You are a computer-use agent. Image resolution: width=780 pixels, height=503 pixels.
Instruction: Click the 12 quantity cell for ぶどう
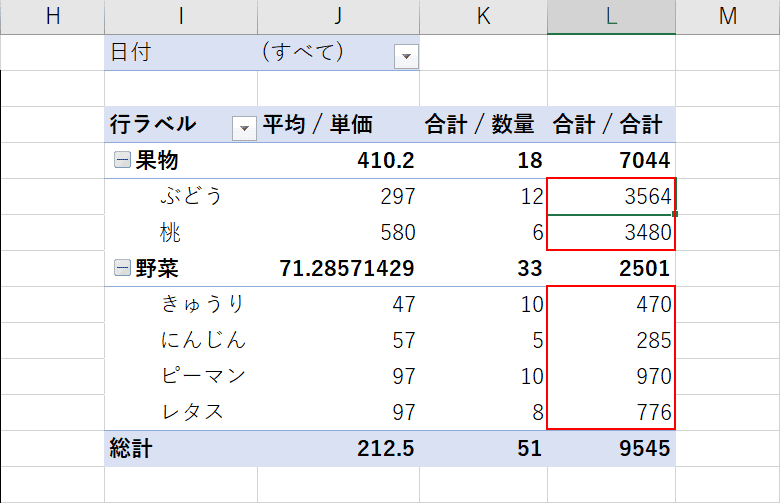pyautogui.click(x=484, y=196)
